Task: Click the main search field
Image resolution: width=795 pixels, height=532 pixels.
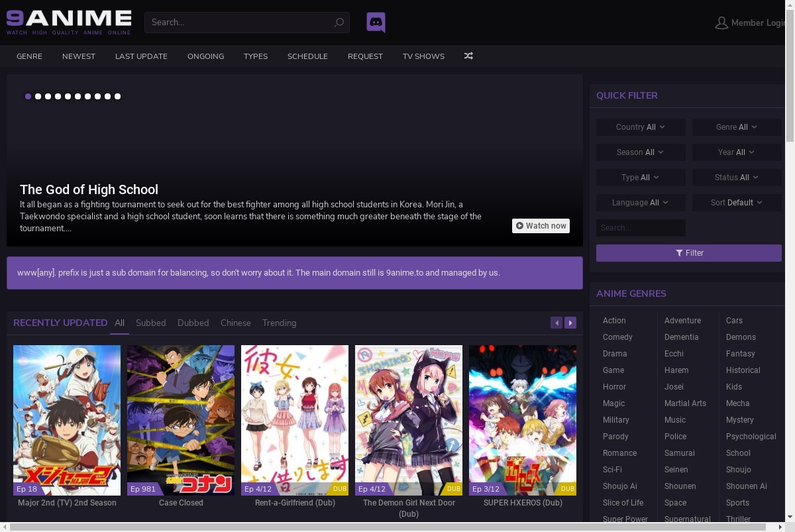Action: tap(246, 23)
